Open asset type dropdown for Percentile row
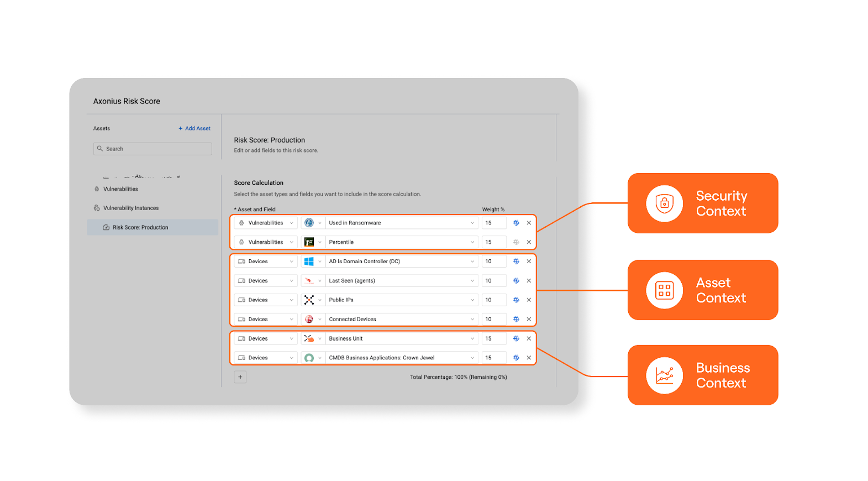Viewport: 868px width, 481px height. click(x=266, y=242)
